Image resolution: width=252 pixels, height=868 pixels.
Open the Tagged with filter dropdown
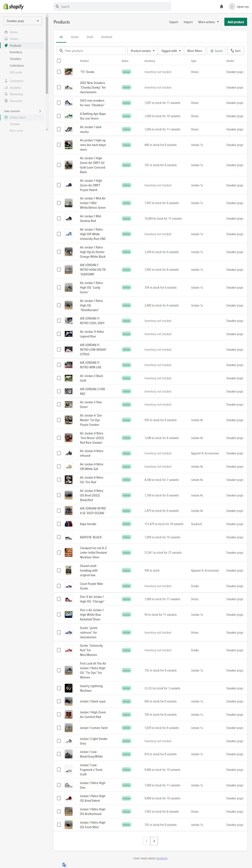click(170, 50)
